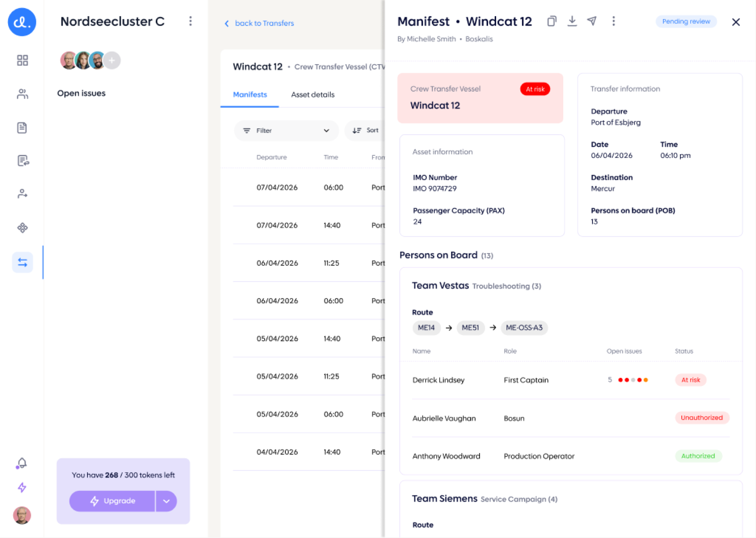
Task: Open the document sidebar icon
Action: click(x=22, y=128)
